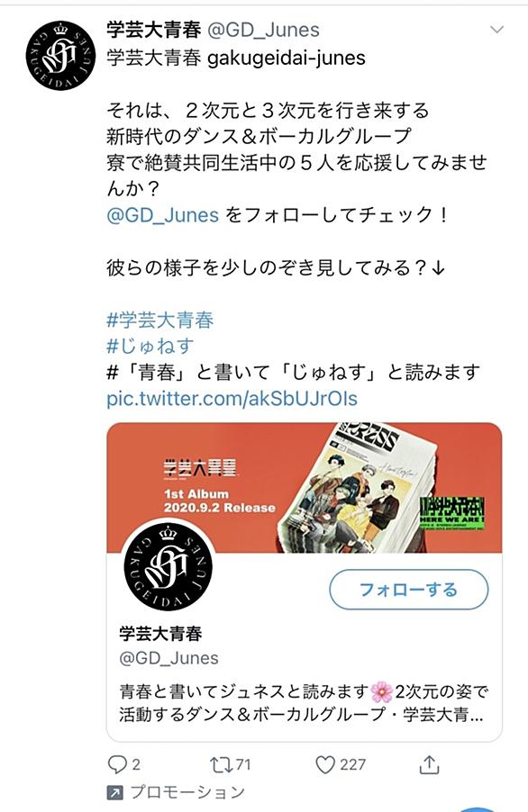Image resolution: width=528 pixels, height=812 pixels.
Task: Open the @GD_Junes mention link in tweet
Action: pos(163,214)
